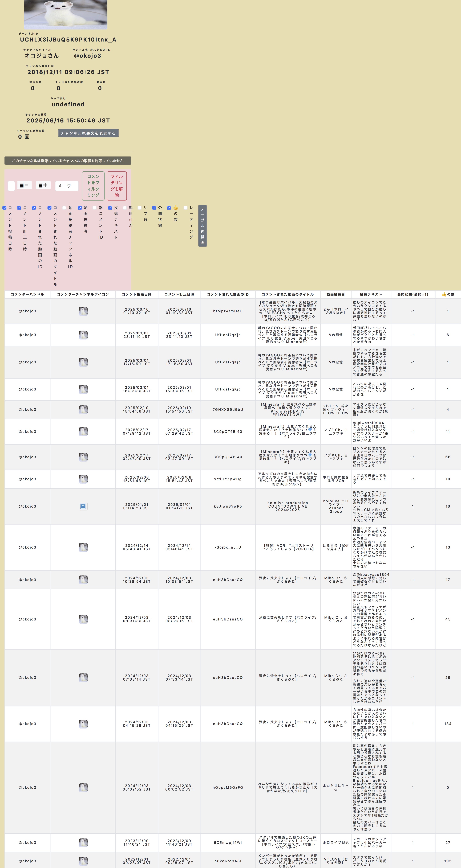This screenshot has width=461, height=868.
Task: Click the vertical テーブル再描画 button
Action: (202, 226)
